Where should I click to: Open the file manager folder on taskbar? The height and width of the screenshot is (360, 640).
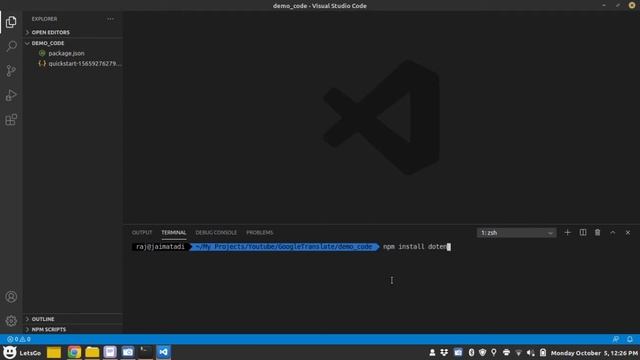click(92, 352)
